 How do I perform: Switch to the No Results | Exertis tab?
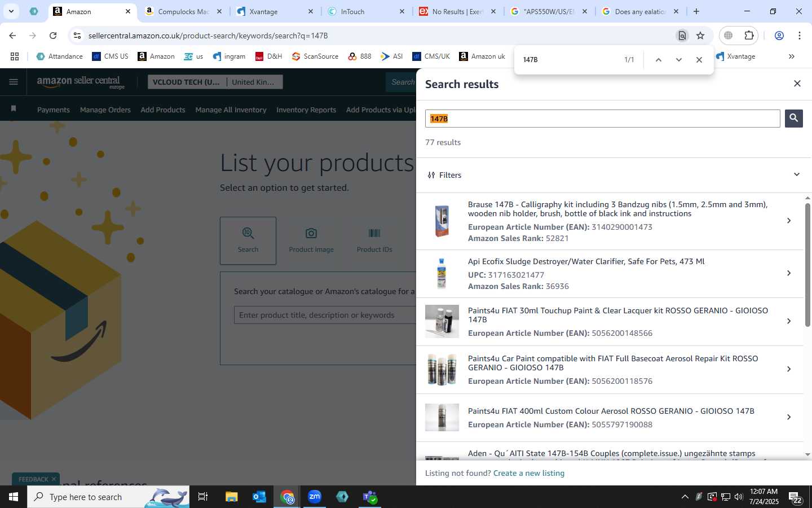[457, 11]
